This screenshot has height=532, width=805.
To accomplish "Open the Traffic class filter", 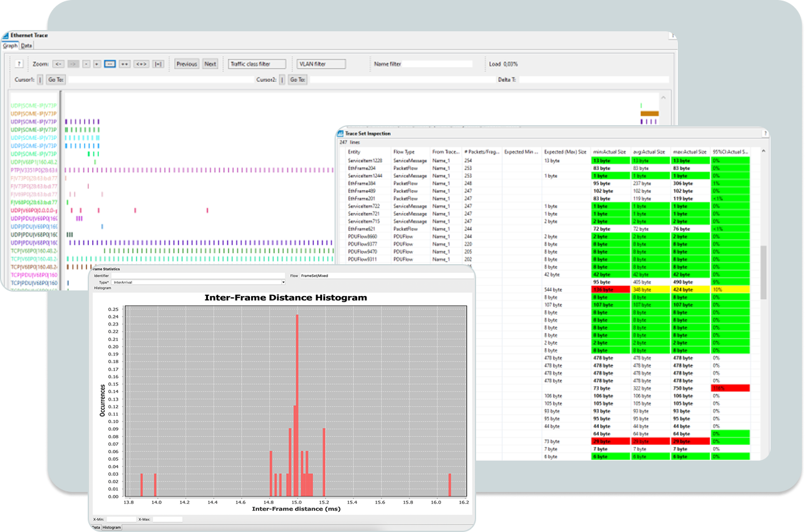I will [257, 64].
